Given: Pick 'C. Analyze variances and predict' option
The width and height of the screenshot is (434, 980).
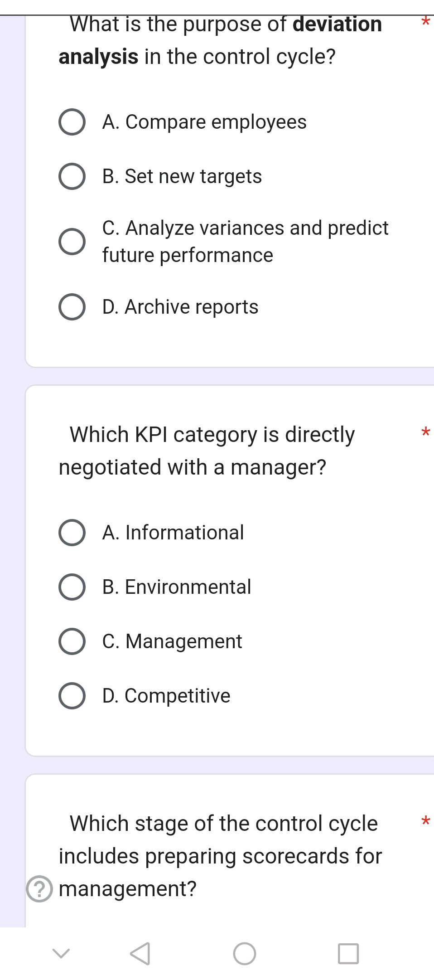Looking at the screenshot, I should [x=72, y=242].
